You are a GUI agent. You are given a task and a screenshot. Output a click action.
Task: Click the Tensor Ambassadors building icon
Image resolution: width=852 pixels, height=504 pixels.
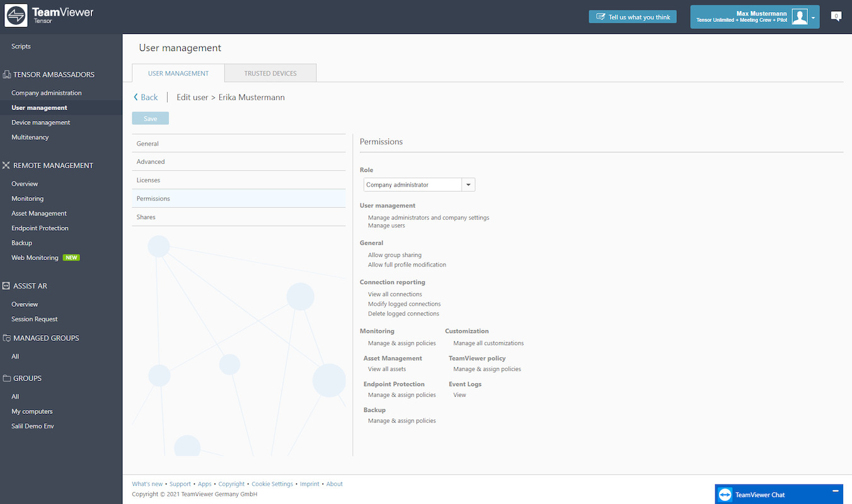click(6, 74)
